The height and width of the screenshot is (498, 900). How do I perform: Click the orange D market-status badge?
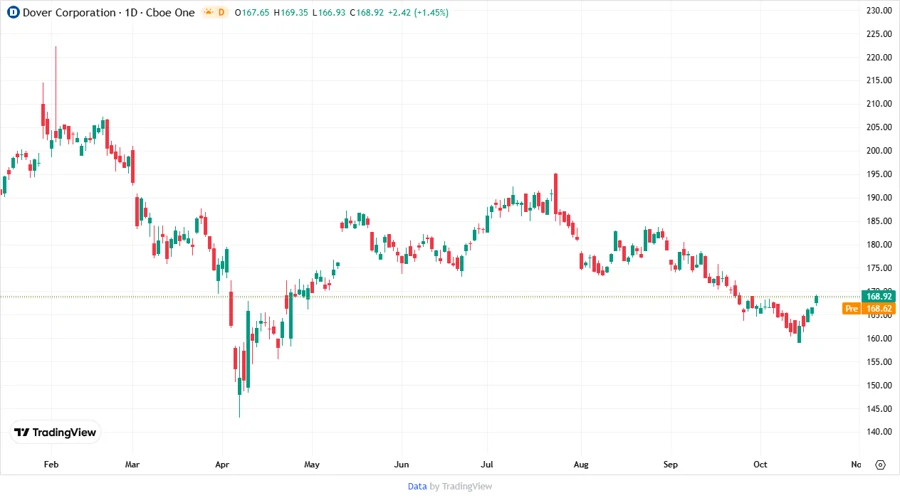coord(215,12)
